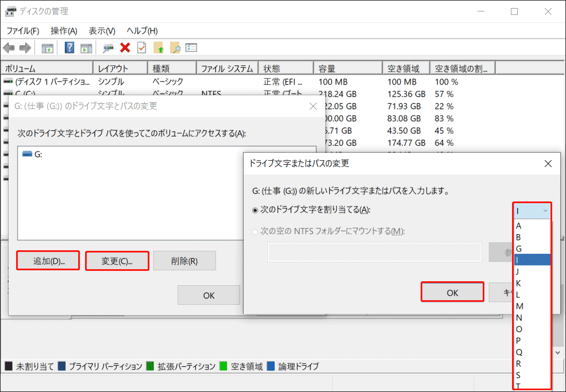
Task: Sort by the 容量 column header
Action: point(348,68)
